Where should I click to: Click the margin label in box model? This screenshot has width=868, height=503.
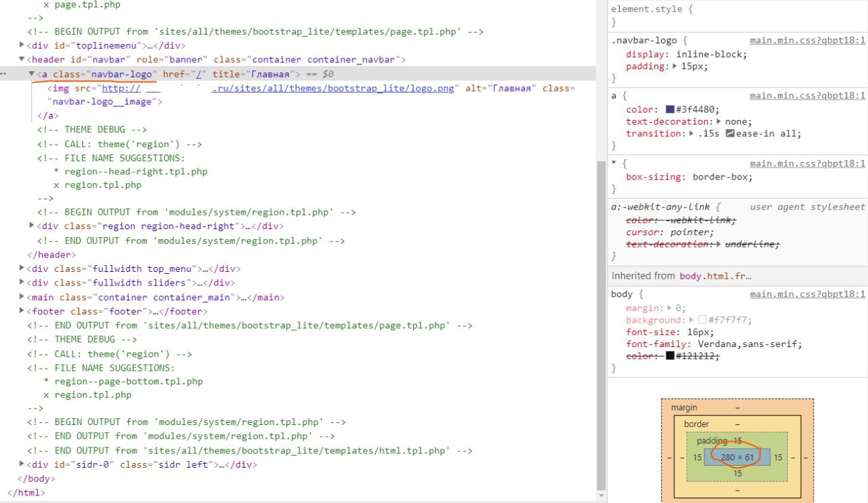[684, 407]
